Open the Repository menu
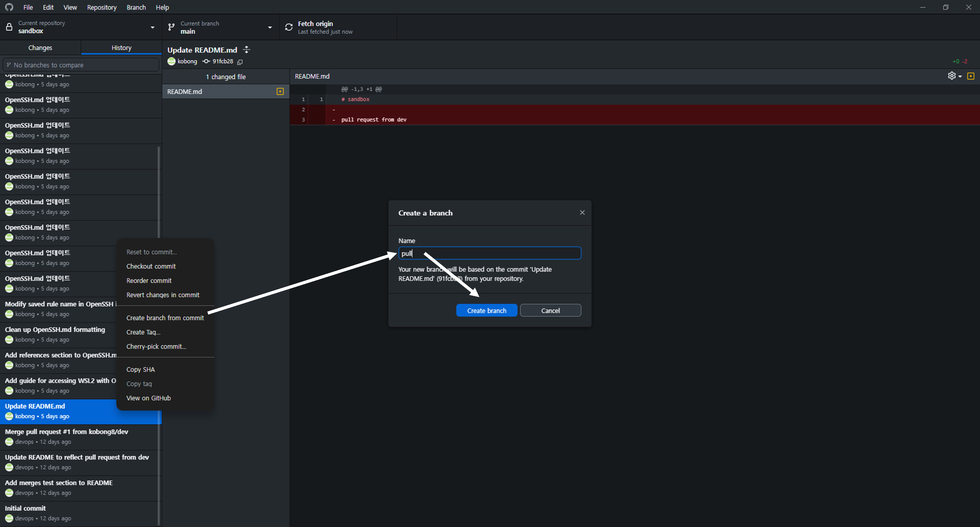980x527 pixels. 102,7
